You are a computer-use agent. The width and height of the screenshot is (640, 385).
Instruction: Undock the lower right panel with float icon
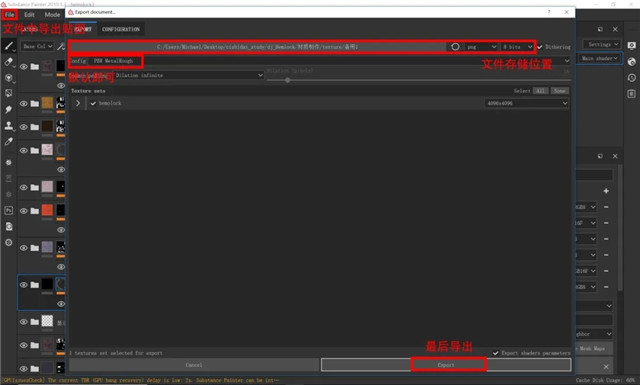(600, 156)
